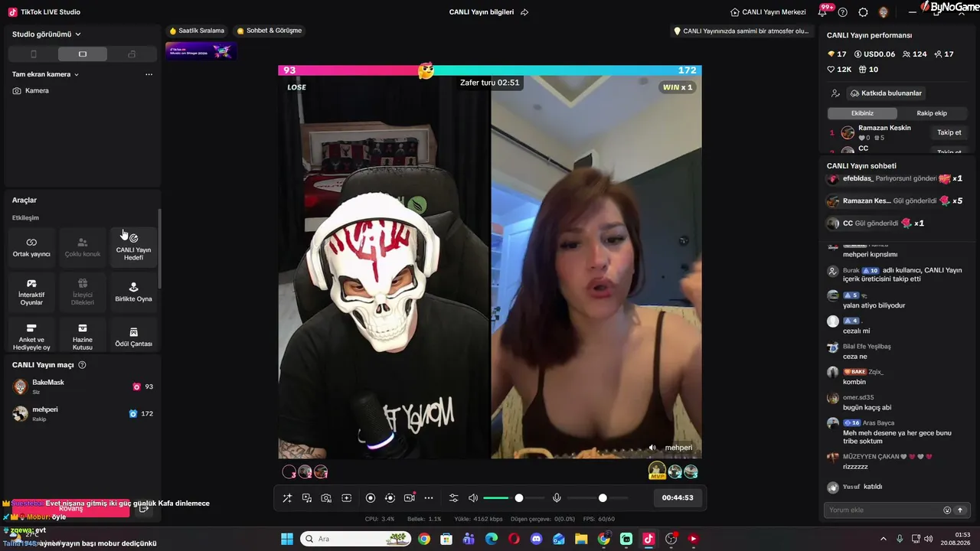Open CANLI Yayın bilgileri
The image size is (980, 551).
[482, 12]
